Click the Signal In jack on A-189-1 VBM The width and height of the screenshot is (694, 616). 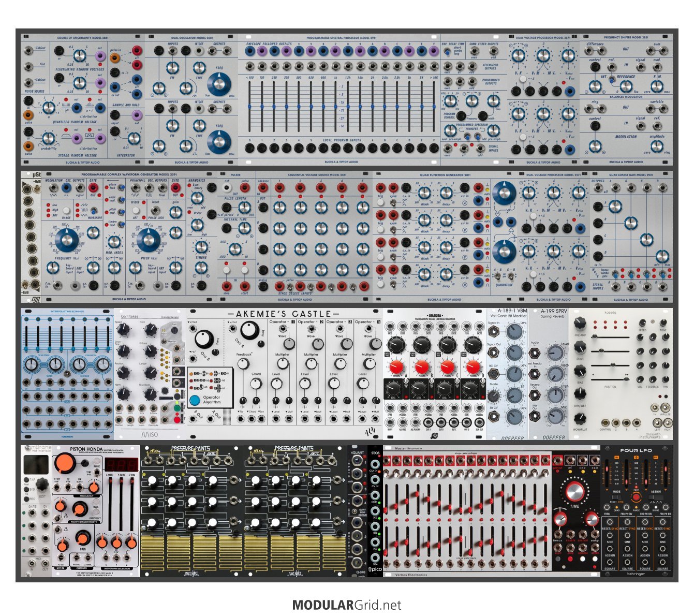495,332
